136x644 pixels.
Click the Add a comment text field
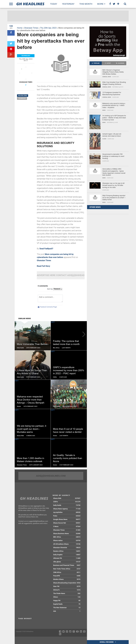(x=50, y=298)
